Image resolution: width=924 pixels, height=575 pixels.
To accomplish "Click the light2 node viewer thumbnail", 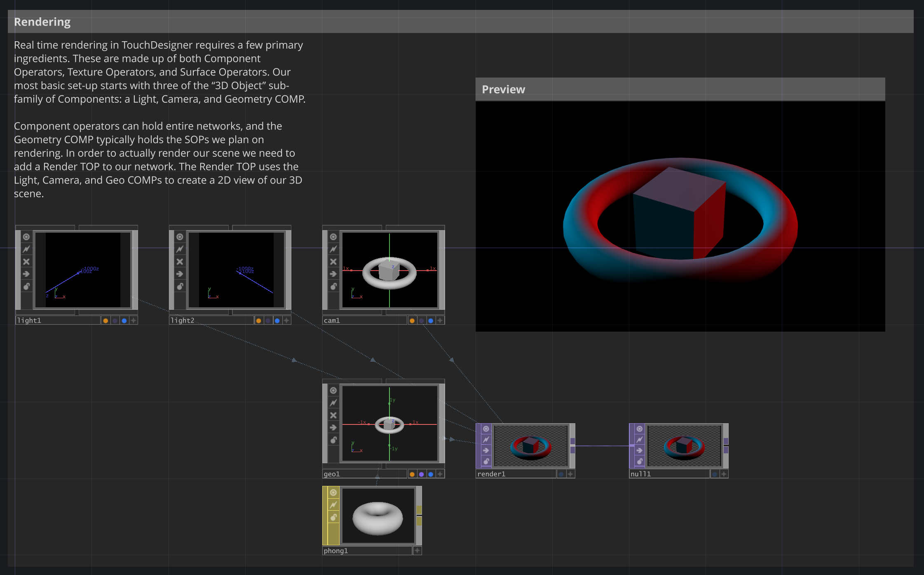I will coord(236,270).
